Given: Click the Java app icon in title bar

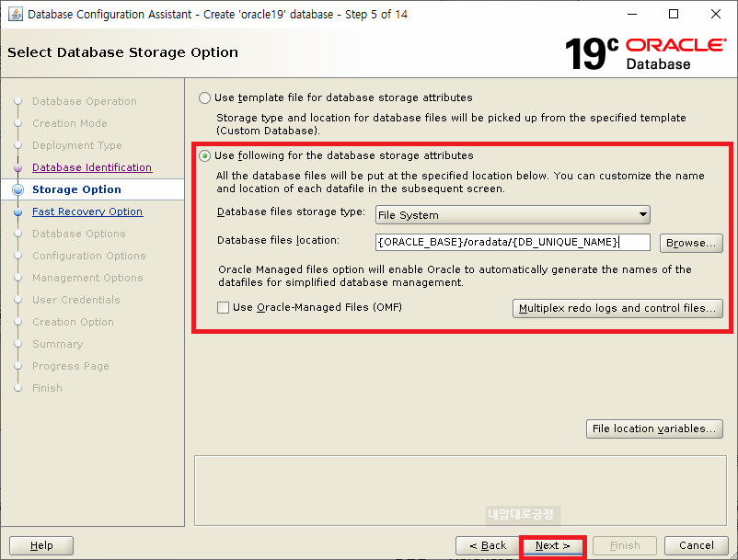Looking at the screenshot, I should click(15, 14).
